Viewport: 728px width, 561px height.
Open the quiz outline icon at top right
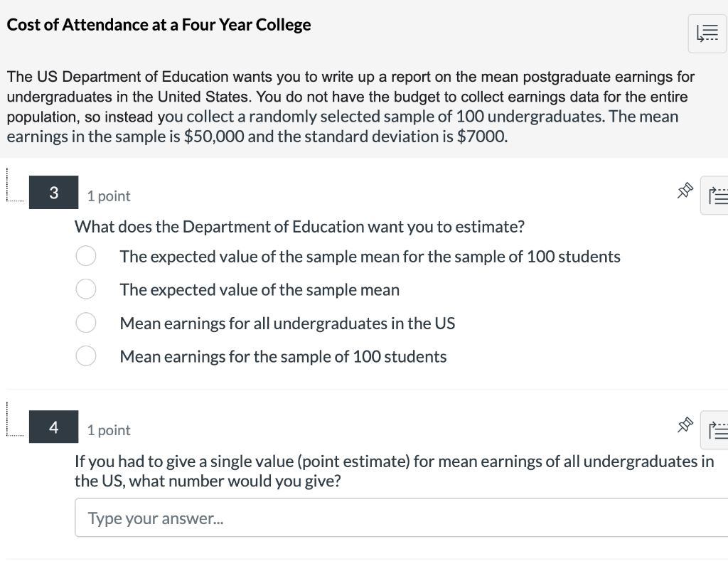click(707, 33)
